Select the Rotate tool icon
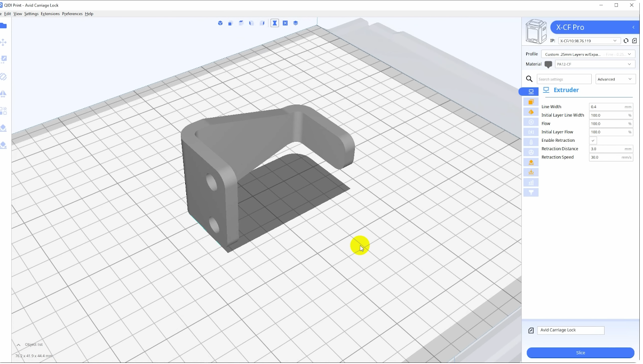Screen dimensions: 643x364 tap(3, 77)
